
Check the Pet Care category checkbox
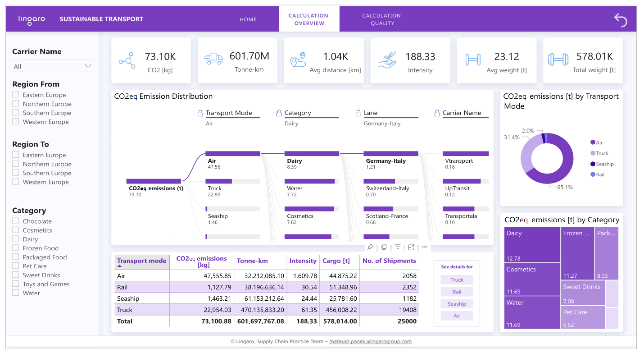[16, 266]
